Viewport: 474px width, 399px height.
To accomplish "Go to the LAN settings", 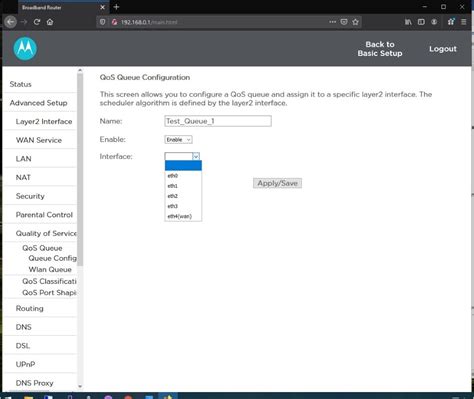I will coord(23,159).
